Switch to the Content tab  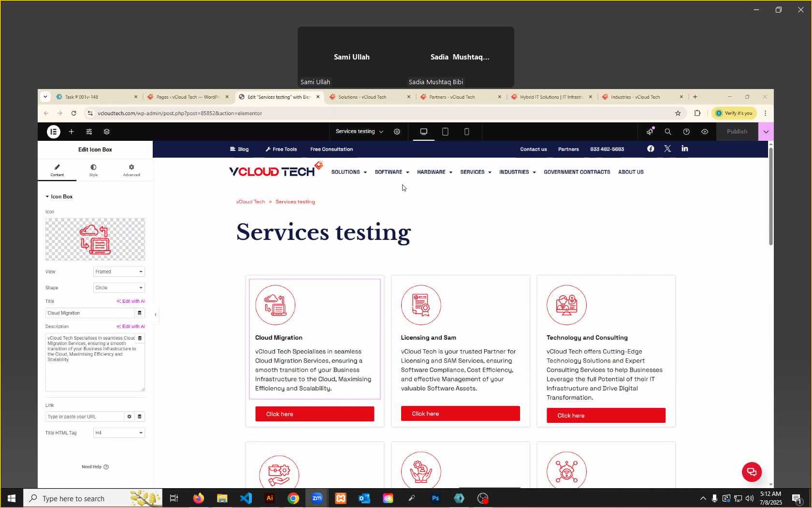point(57,170)
